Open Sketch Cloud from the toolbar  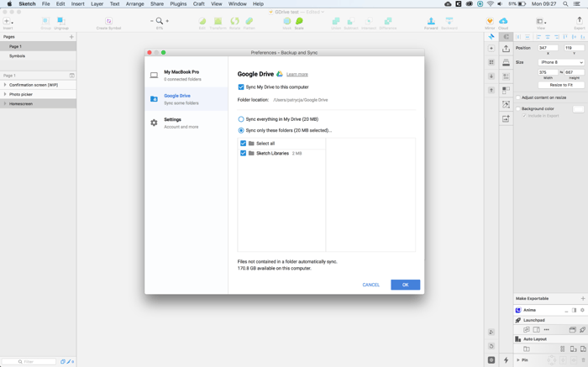coord(503,21)
